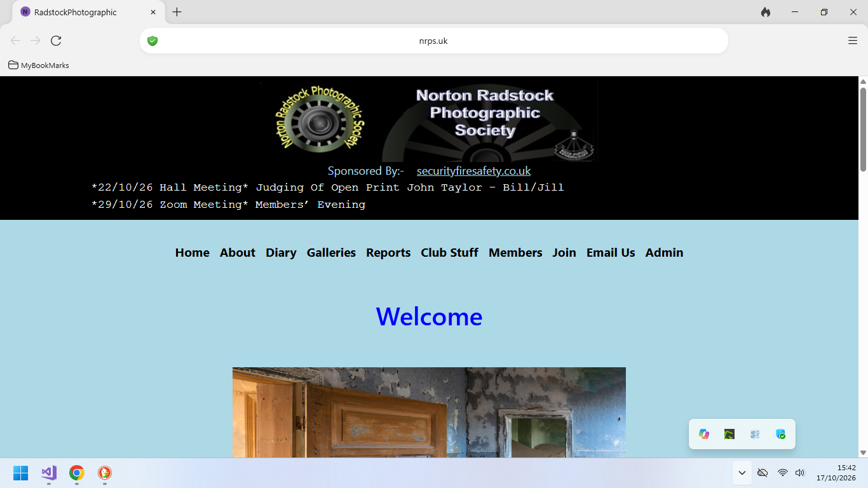Open DuckDuckGo browser from taskbar
Viewport: 868px width, 488px height.
pyautogui.click(x=105, y=473)
